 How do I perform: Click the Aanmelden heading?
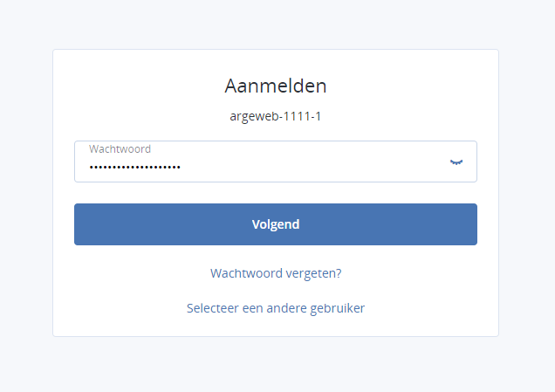(276, 86)
